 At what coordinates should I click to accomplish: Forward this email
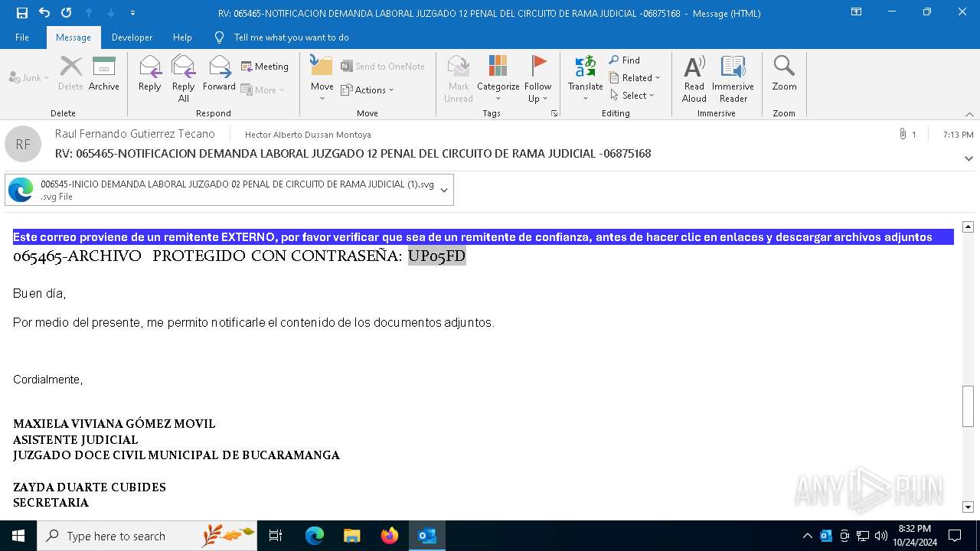(x=219, y=73)
